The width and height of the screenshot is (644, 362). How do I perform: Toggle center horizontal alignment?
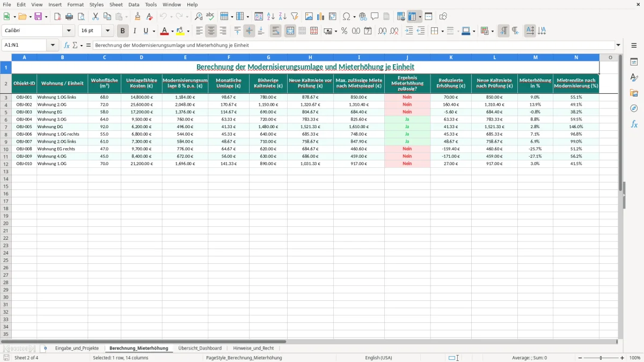[211, 31]
